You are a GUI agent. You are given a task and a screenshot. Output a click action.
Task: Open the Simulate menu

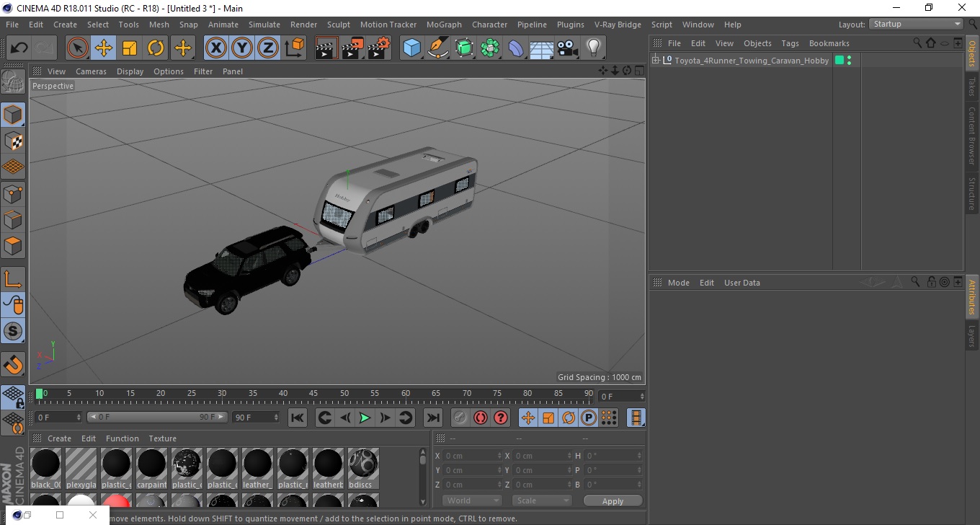[x=264, y=25]
